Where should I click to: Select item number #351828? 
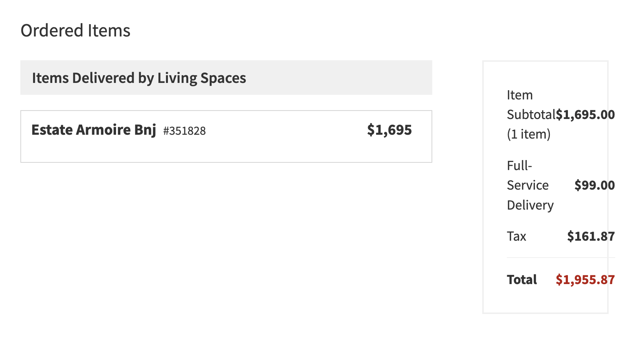184,131
